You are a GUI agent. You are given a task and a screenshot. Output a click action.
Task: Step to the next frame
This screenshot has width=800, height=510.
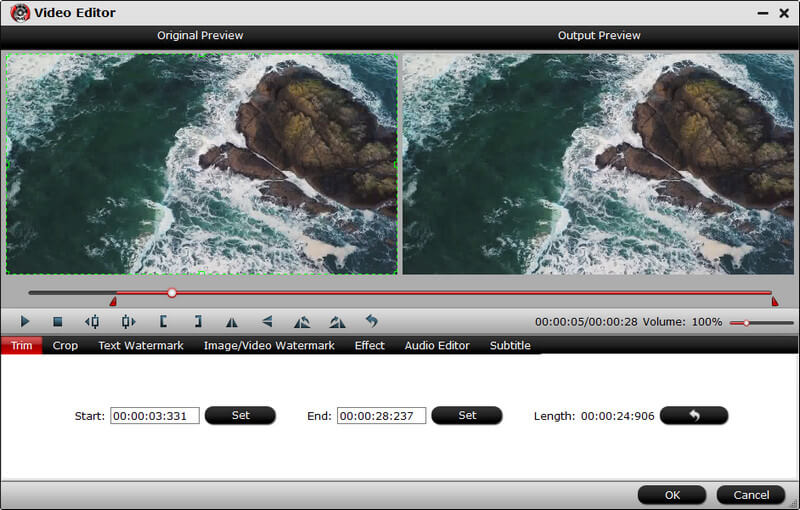click(x=128, y=322)
